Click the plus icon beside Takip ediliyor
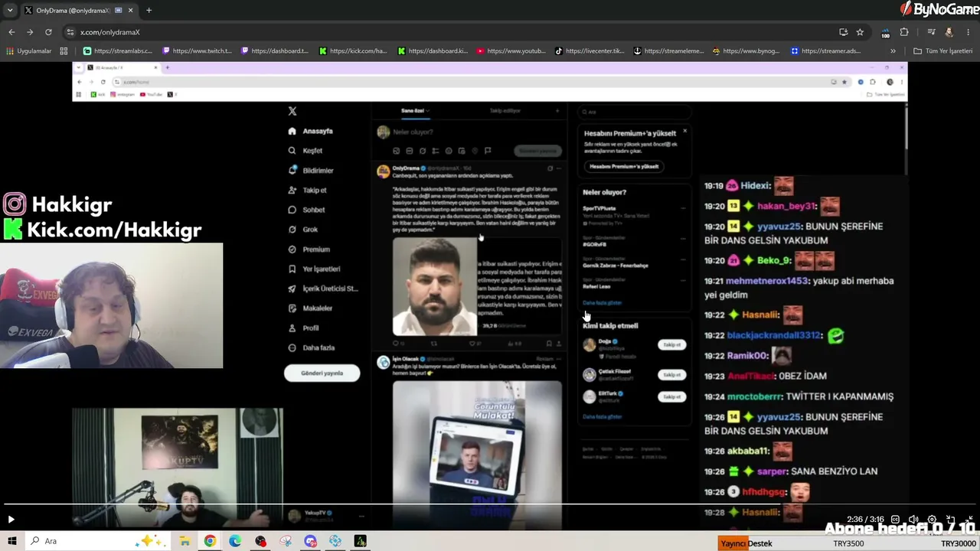 (557, 111)
